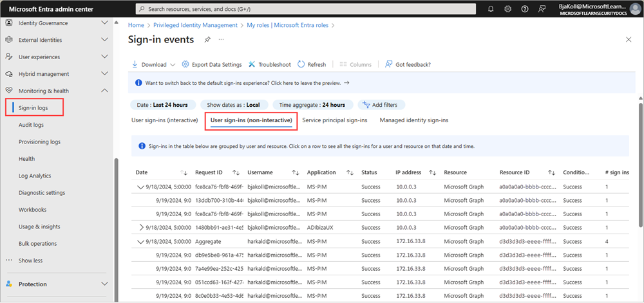Viewport: 644px width, 303px height.
Task: Sort table by Date column arrows
Action: 184,172
